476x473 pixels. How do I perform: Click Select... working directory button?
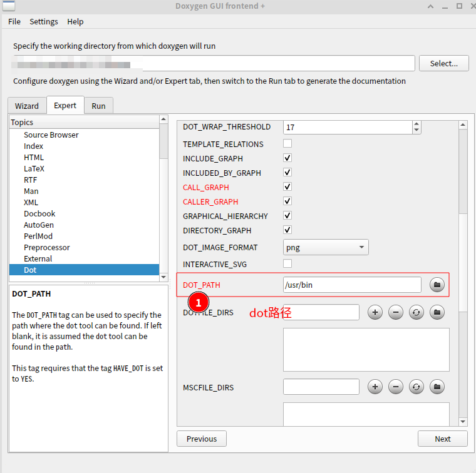point(444,63)
